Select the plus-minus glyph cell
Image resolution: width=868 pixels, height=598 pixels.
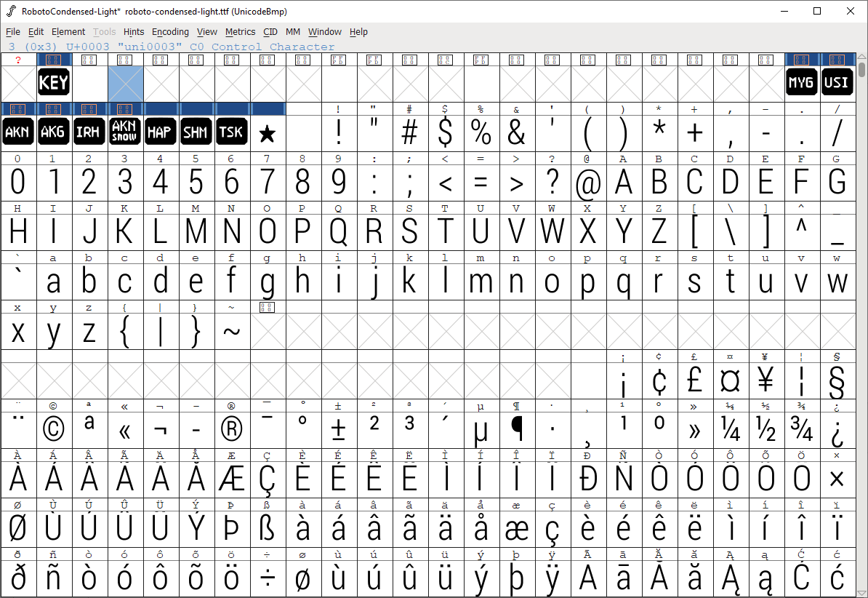pos(339,429)
